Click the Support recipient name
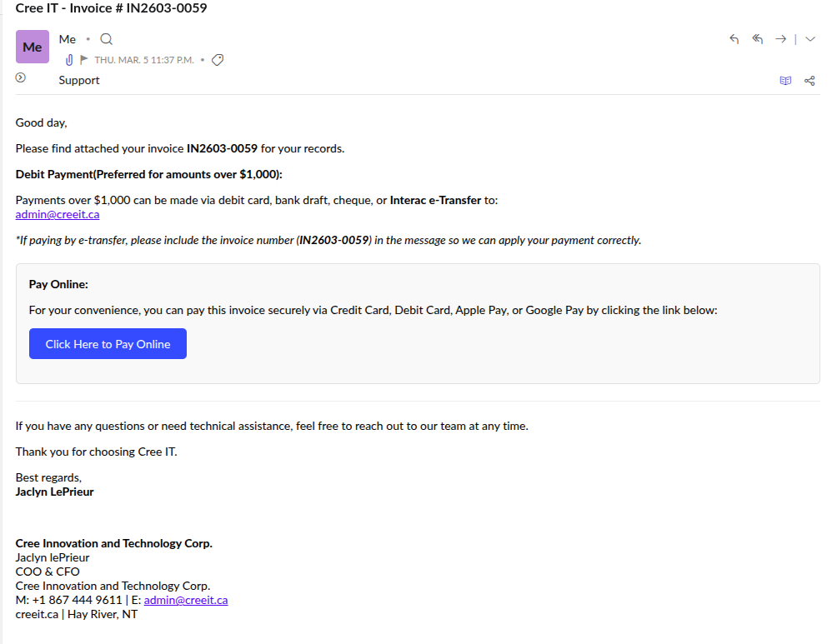 click(x=79, y=80)
